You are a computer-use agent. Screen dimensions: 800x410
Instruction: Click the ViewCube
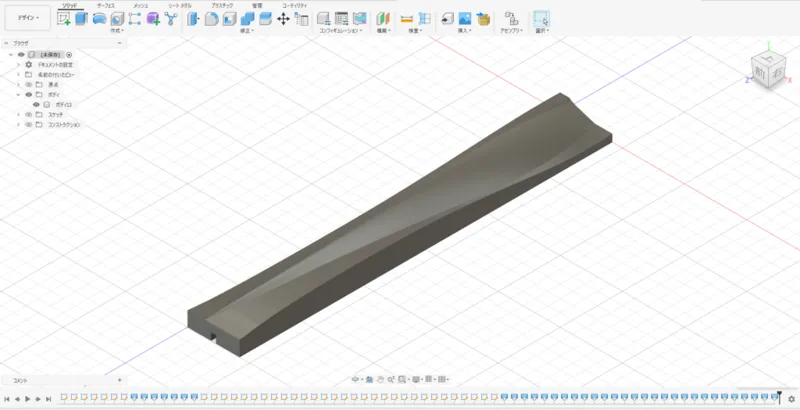pos(768,71)
